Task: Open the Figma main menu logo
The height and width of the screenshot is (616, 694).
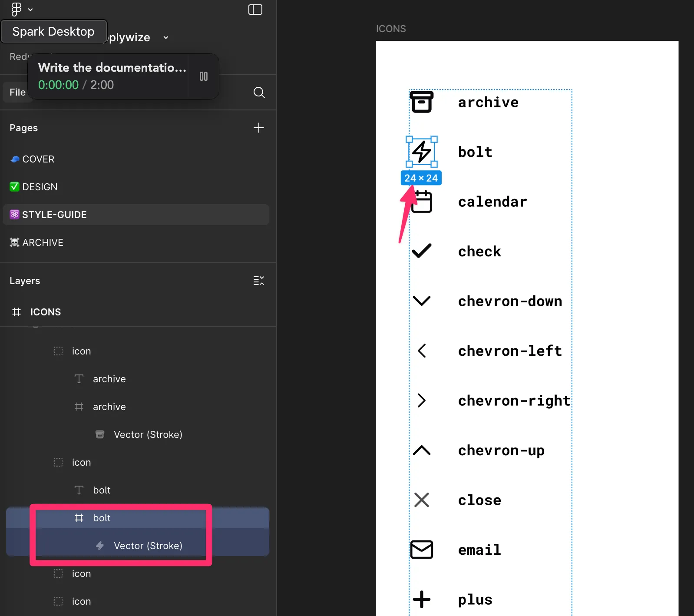Action: pyautogui.click(x=17, y=9)
